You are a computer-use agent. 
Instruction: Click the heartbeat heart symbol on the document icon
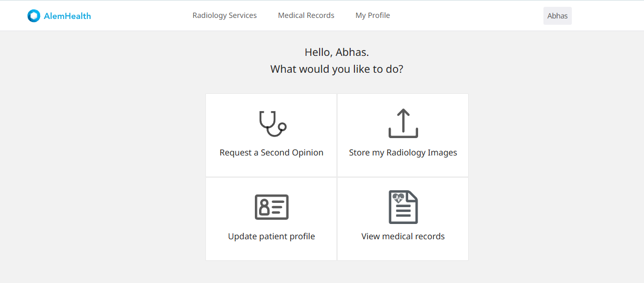[x=399, y=199]
